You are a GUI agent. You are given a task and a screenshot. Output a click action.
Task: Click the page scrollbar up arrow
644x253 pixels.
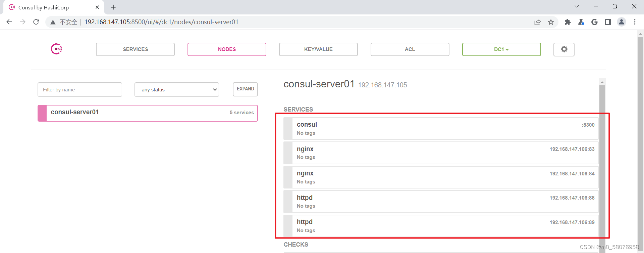640,34
